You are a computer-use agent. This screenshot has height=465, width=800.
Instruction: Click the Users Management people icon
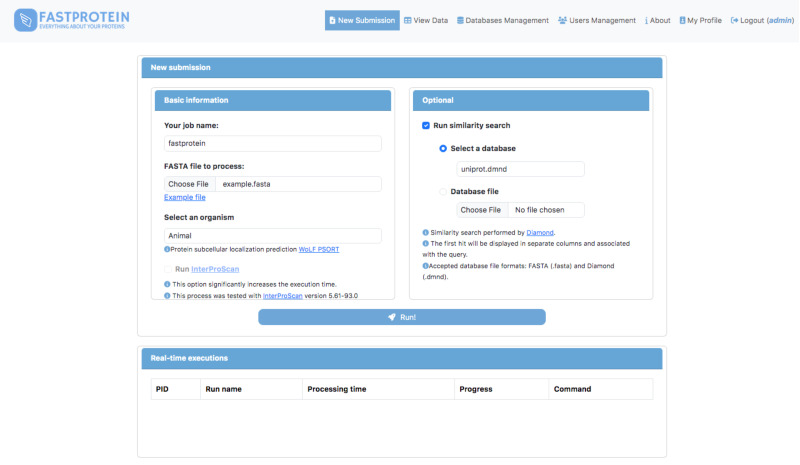[562, 20]
